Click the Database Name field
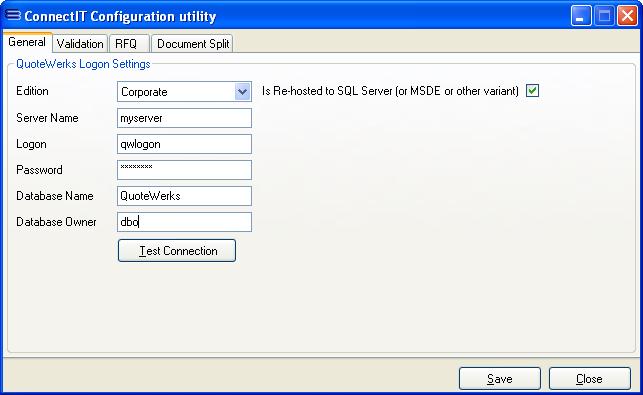 (x=184, y=196)
